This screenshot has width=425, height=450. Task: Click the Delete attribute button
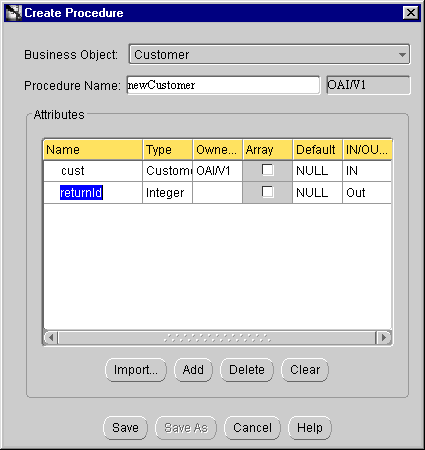[247, 370]
